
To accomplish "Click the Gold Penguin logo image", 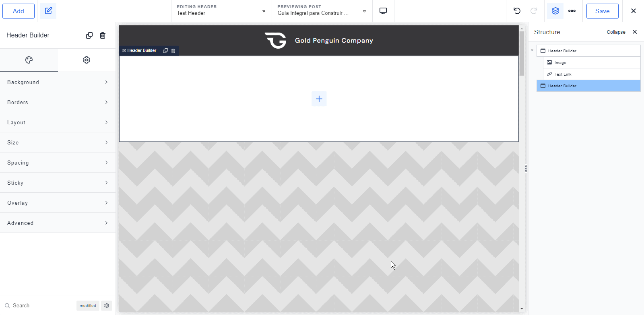I will click(275, 40).
